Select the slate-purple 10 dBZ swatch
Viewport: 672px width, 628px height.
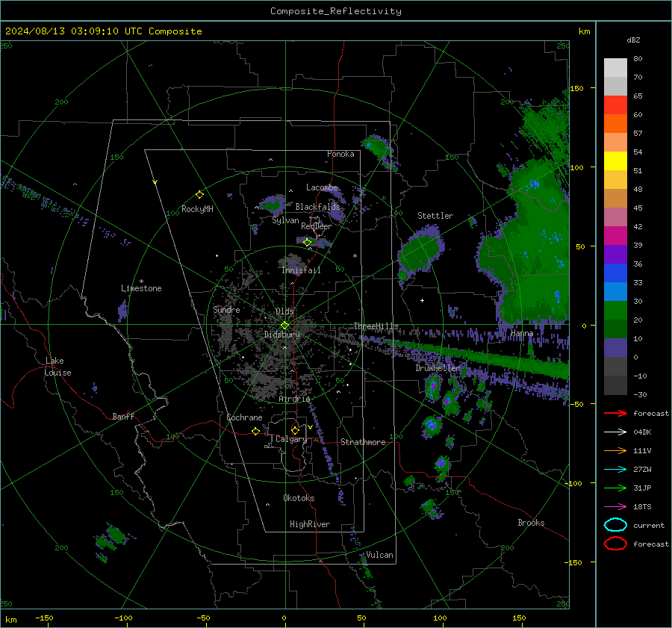(615, 348)
